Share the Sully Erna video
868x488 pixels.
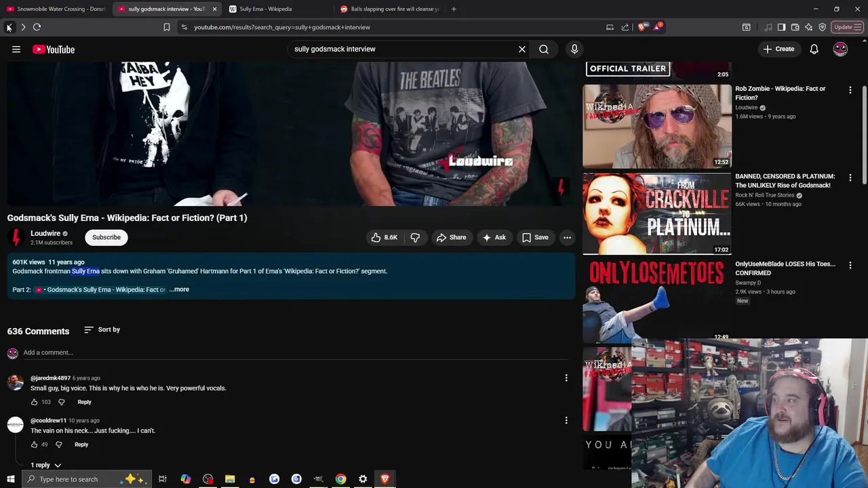pyautogui.click(x=451, y=237)
